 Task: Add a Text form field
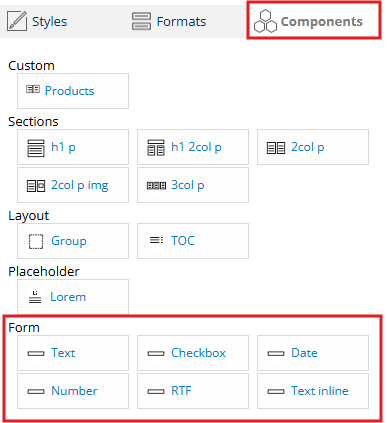[73, 353]
